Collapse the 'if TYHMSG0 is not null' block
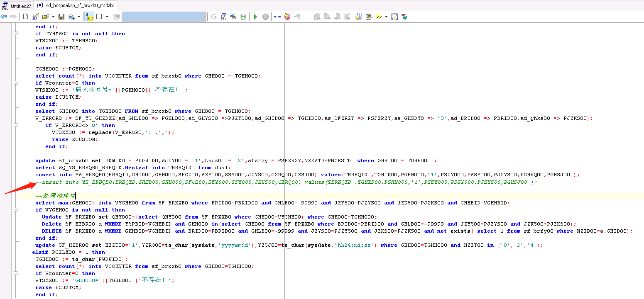The image size is (644, 299). pos(16,34)
